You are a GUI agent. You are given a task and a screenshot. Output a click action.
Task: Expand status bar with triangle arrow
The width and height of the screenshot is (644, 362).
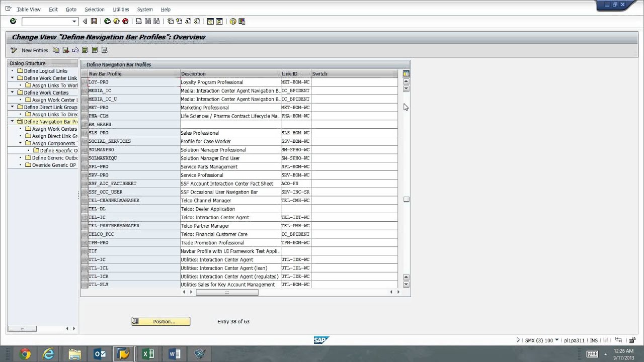click(x=518, y=340)
